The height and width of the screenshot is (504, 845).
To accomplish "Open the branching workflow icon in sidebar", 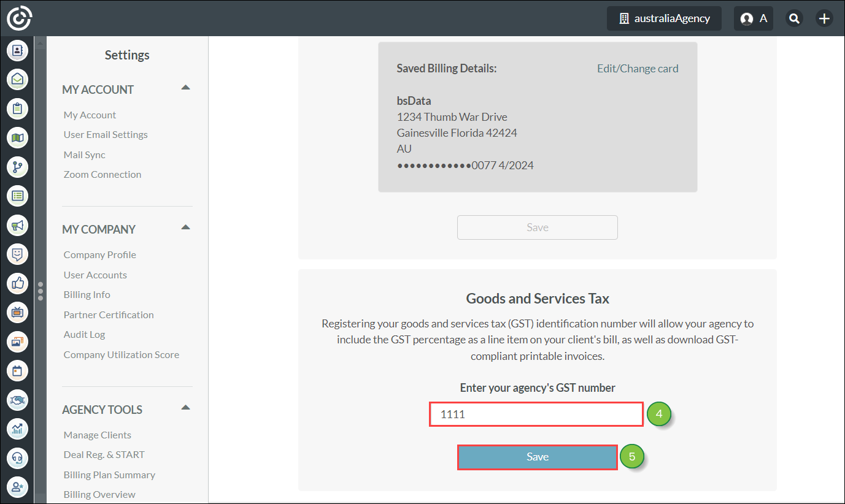I will click(18, 167).
